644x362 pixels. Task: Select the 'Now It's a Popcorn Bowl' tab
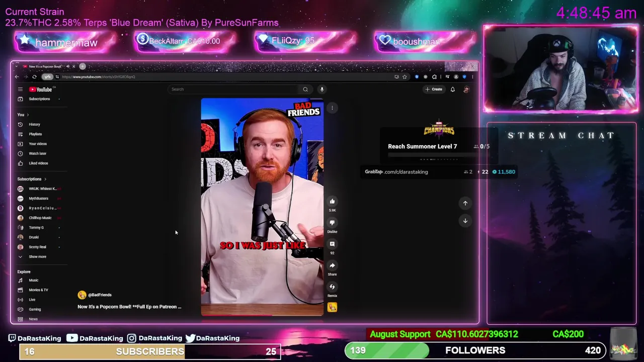click(x=46, y=66)
